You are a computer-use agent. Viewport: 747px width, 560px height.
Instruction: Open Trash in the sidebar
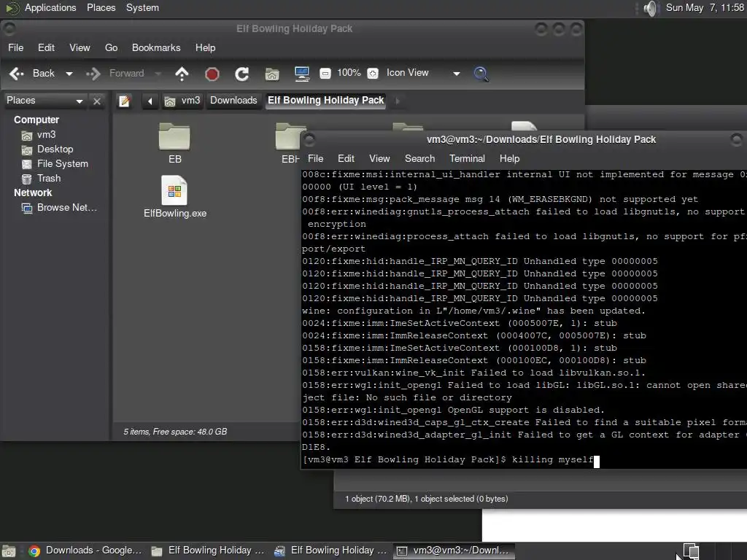(49, 178)
